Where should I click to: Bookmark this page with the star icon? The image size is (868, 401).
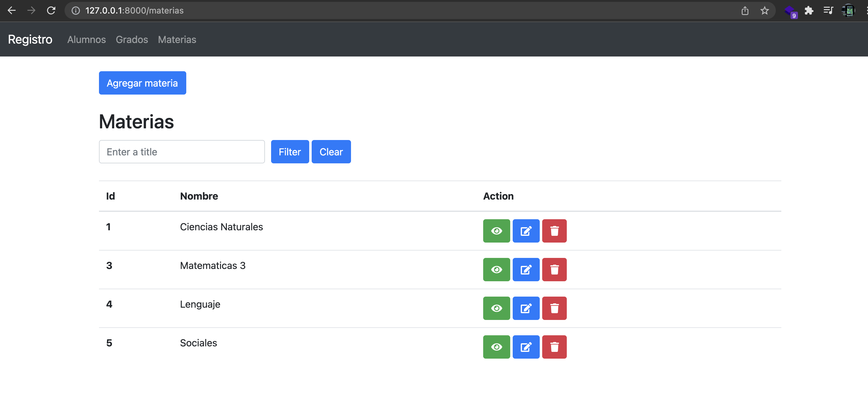click(x=764, y=10)
